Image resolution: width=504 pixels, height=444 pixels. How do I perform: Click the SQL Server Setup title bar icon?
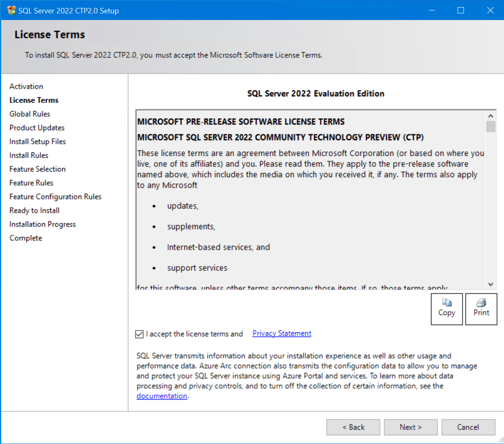11,10
